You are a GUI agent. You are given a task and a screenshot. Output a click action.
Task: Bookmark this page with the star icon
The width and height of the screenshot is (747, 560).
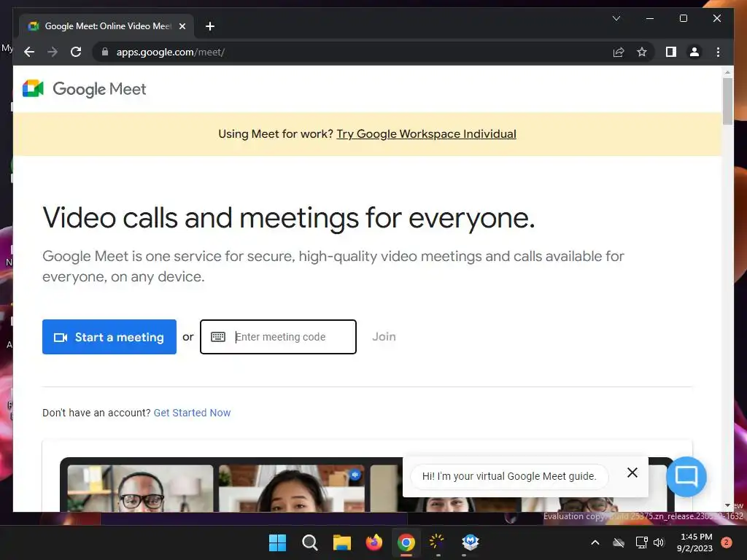[642, 52]
